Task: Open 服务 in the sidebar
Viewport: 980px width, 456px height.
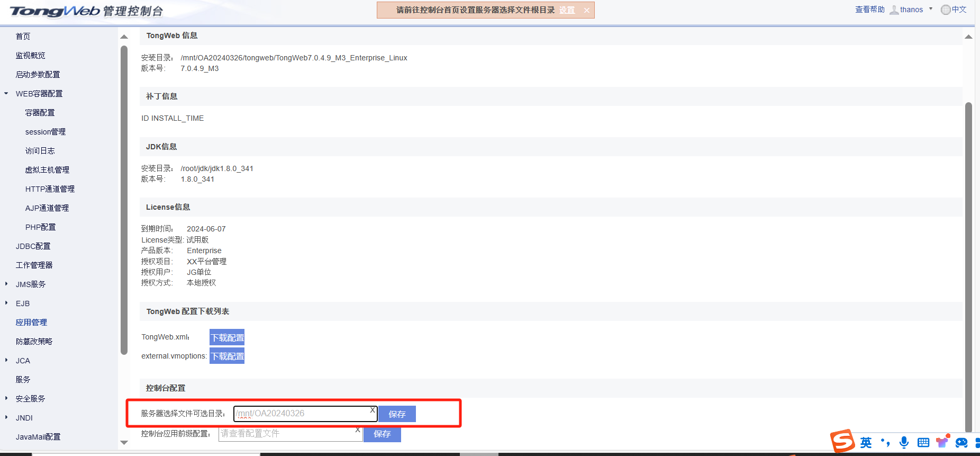Action: point(23,379)
